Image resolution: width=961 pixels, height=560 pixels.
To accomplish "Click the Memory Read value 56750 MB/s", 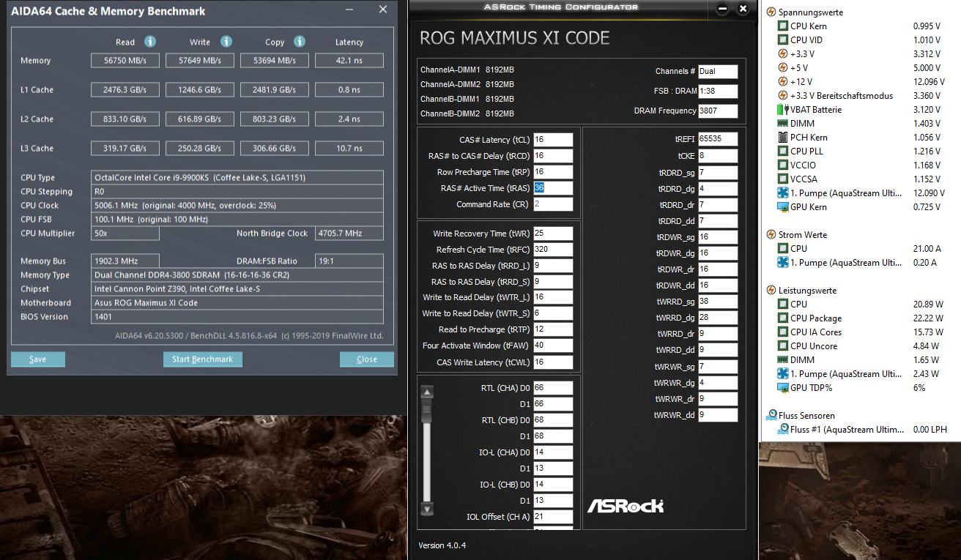I will click(x=125, y=61).
